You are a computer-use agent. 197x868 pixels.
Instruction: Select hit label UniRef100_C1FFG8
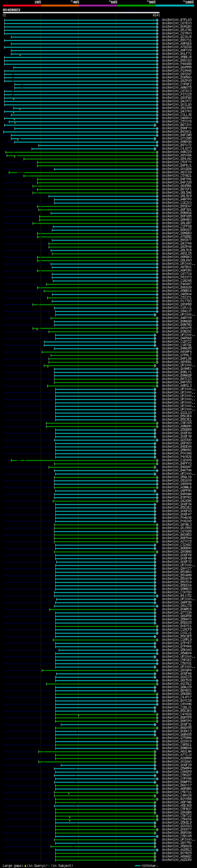click(177, 226)
